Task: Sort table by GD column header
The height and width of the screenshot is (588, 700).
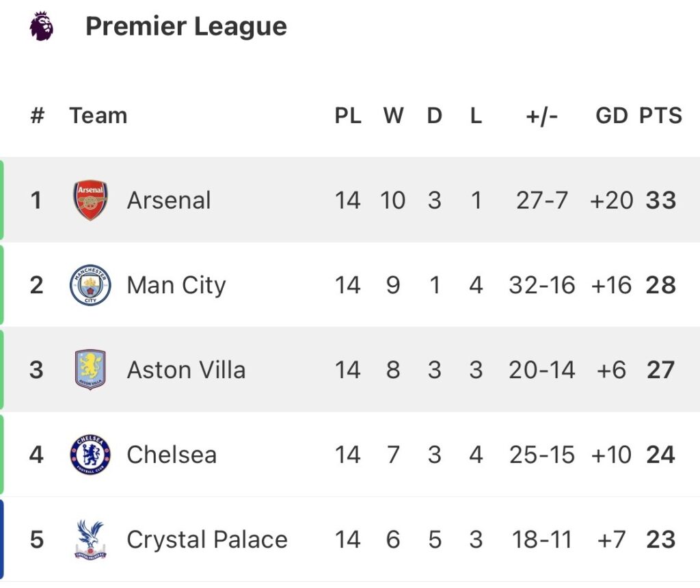Action: (x=611, y=116)
